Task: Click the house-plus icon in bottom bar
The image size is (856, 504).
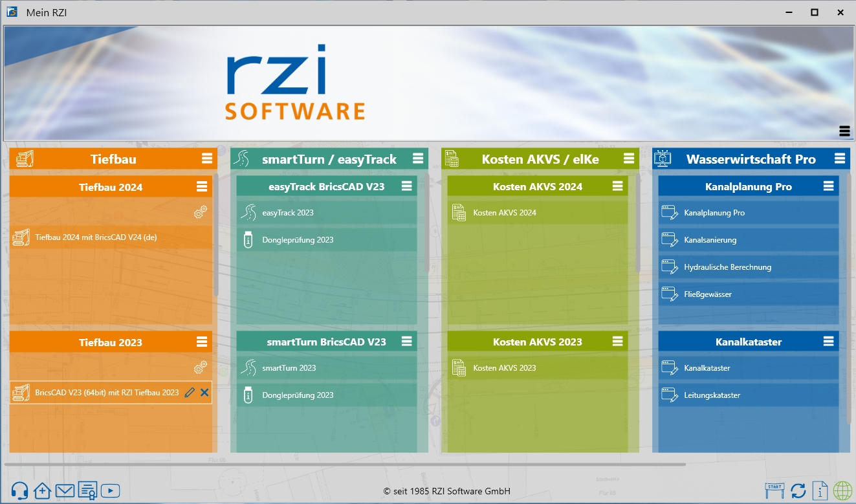Action: [42, 491]
